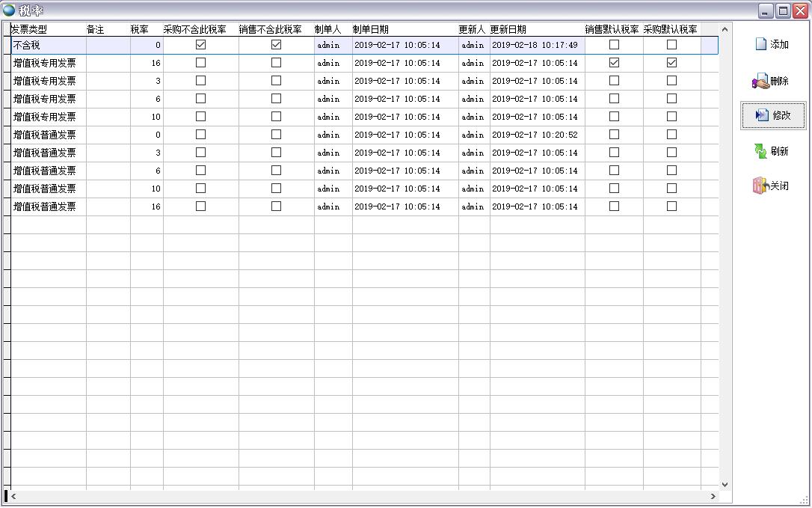The height and width of the screenshot is (508, 812).
Task: Click the 添加 (Add) document icon
Action: [761, 44]
